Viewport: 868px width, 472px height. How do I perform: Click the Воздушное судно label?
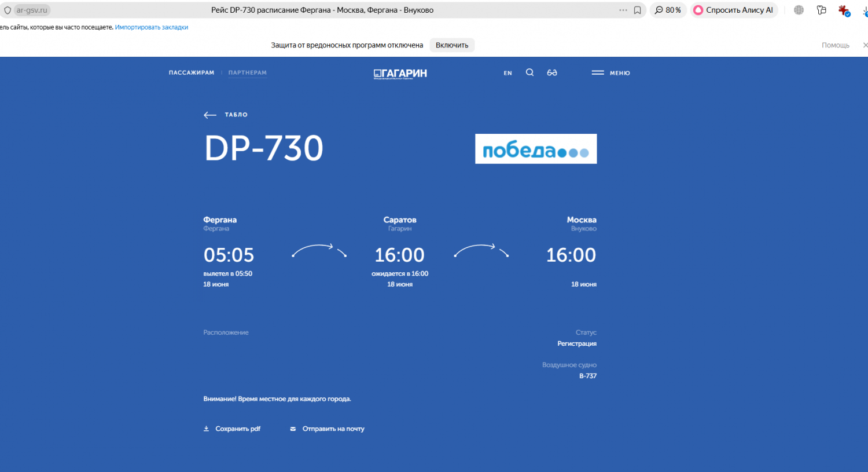pyautogui.click(x=569, y=365)
